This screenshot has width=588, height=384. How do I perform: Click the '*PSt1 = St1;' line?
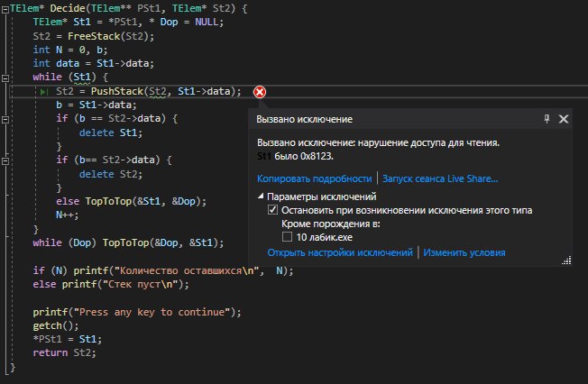click(67, 339)
